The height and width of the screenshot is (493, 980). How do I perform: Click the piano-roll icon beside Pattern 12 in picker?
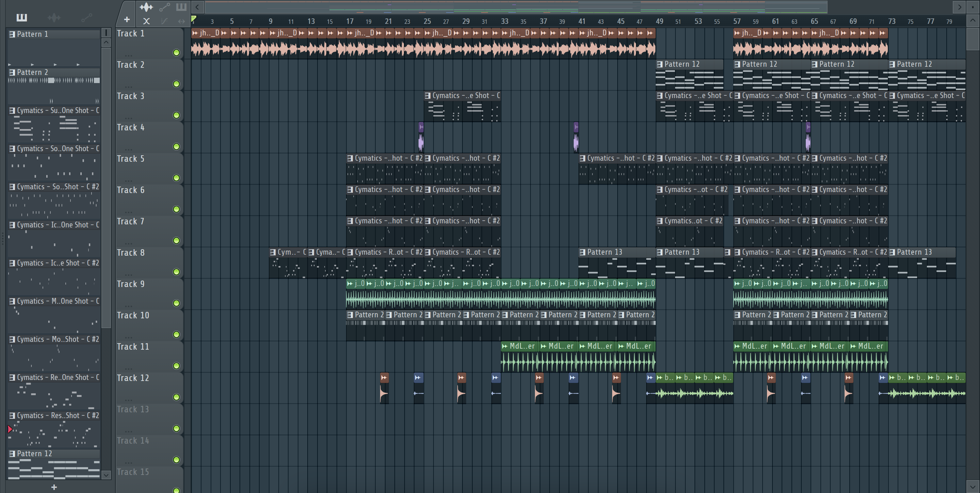pyautogui.click(x=12, y=454)
